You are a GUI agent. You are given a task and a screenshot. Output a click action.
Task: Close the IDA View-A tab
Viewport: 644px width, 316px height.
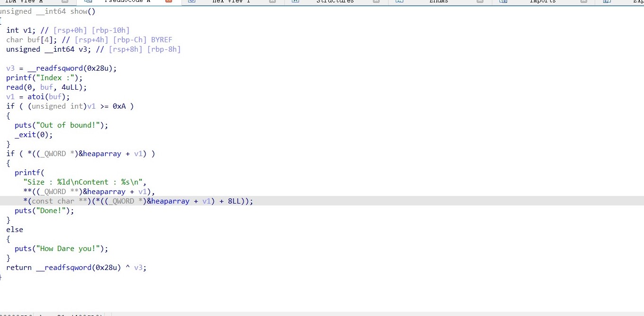pyautogui.click(x=65, y=1)
